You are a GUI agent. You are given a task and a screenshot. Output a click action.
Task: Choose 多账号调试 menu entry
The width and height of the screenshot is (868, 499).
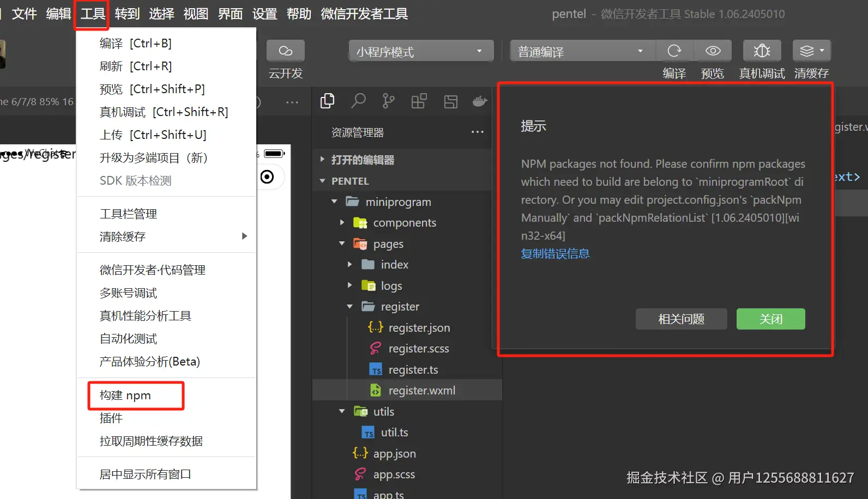(x=166, y=293)
